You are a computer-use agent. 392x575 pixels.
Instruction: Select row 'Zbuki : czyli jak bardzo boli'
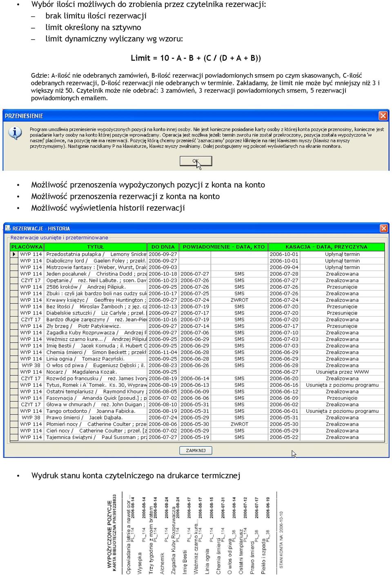(x=197, y=293)
